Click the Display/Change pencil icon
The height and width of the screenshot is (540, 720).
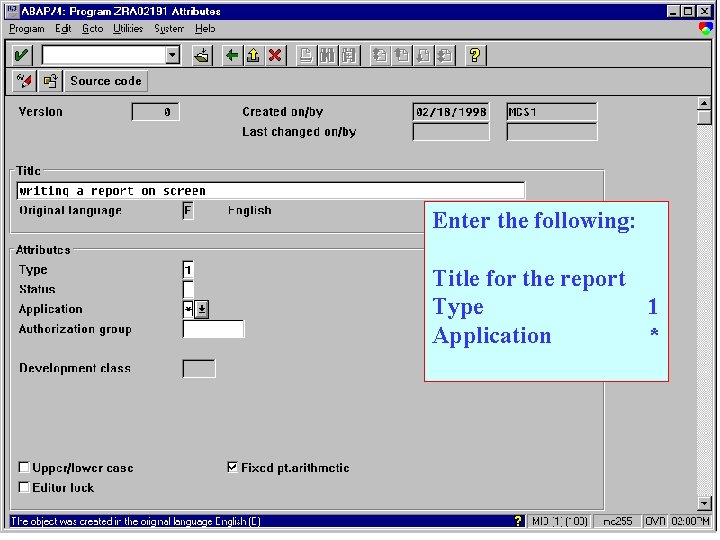coord(24,81)
